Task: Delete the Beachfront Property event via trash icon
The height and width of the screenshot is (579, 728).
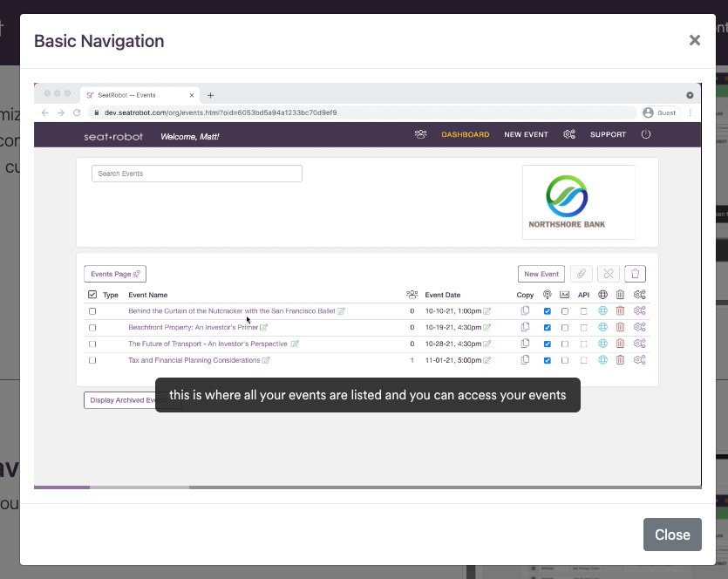Action: 620,327
